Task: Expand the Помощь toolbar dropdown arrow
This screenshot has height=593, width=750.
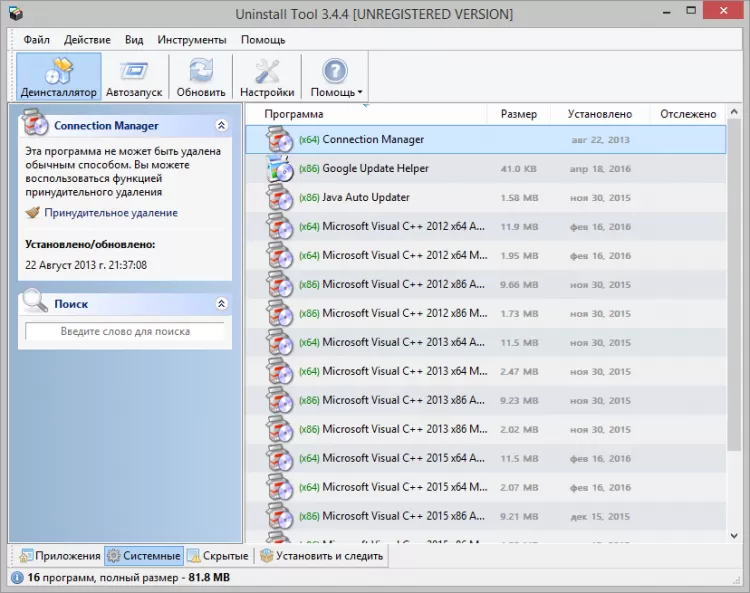Action: pyautogui.click(x=360, y=93)
